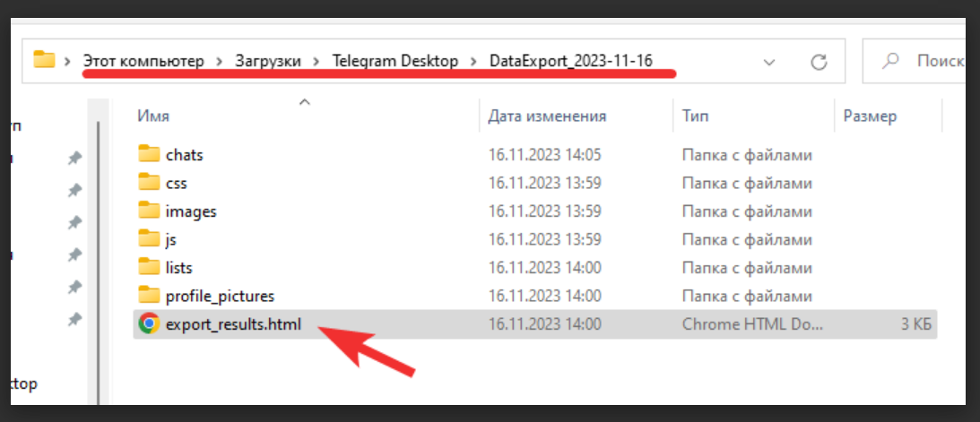Select the css folder icon

coord(149,183)
